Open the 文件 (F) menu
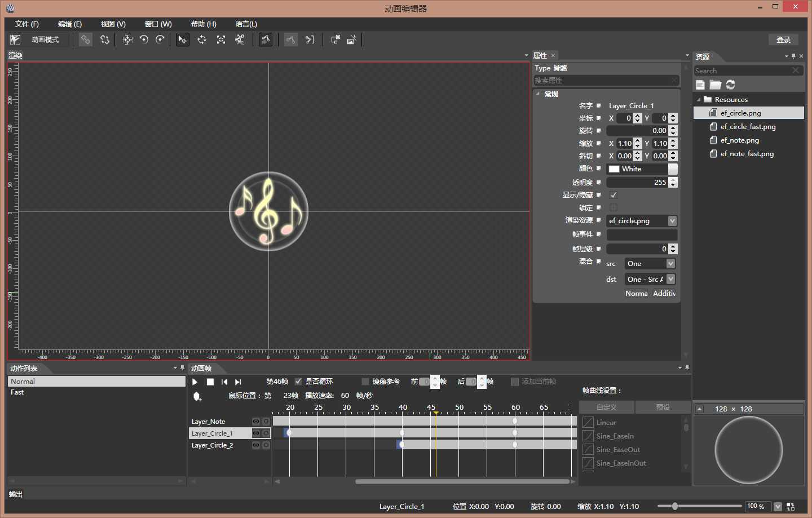 pos(27,24)
